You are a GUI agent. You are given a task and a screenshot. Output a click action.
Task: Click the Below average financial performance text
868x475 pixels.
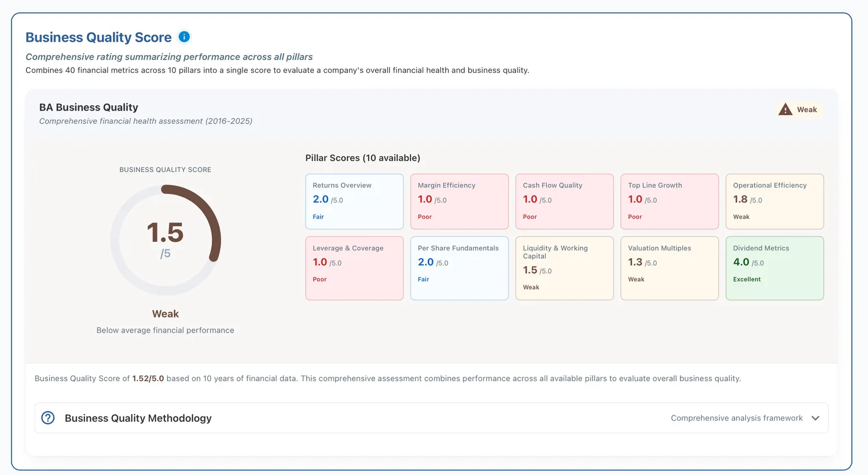click(x=165, y=330)
